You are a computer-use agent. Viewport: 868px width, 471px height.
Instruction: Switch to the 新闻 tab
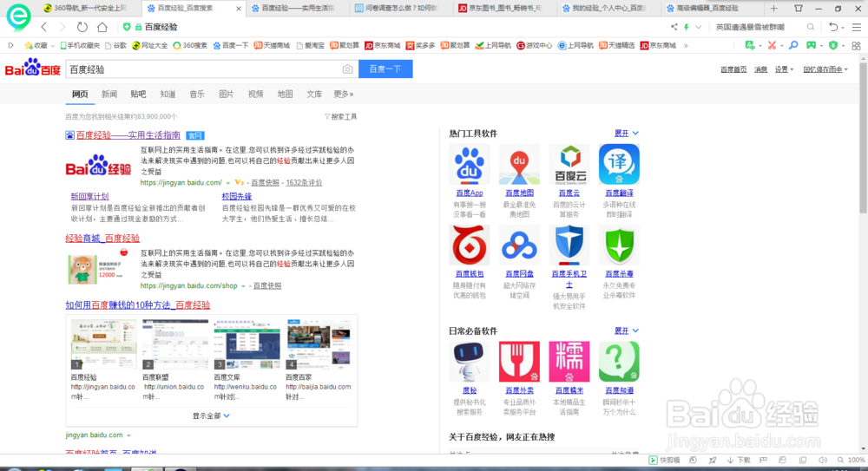click(x=109, y=94)
